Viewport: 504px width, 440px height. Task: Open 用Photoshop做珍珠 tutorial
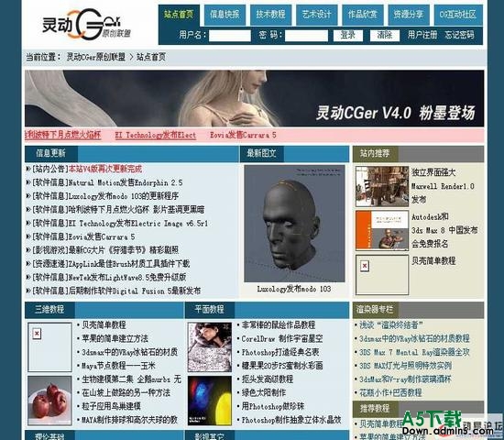point(273,407)
